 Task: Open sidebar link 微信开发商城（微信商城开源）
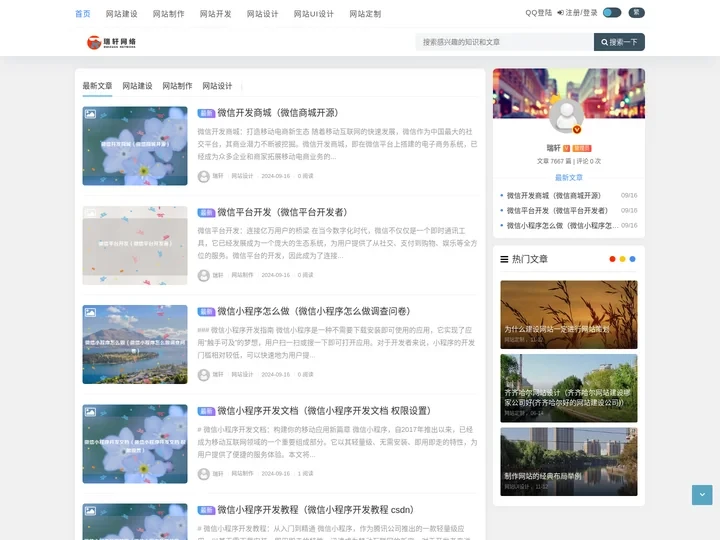pos(553,196)
